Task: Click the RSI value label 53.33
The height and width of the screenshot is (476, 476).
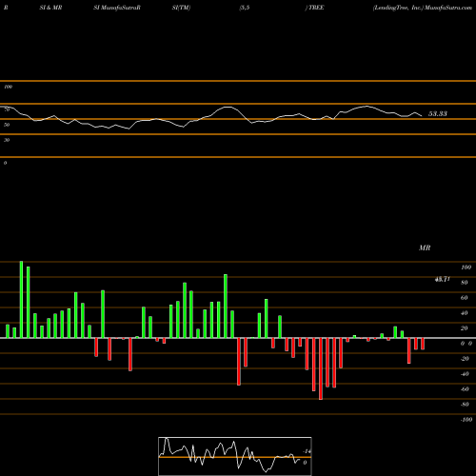Action: pos(438,113)
